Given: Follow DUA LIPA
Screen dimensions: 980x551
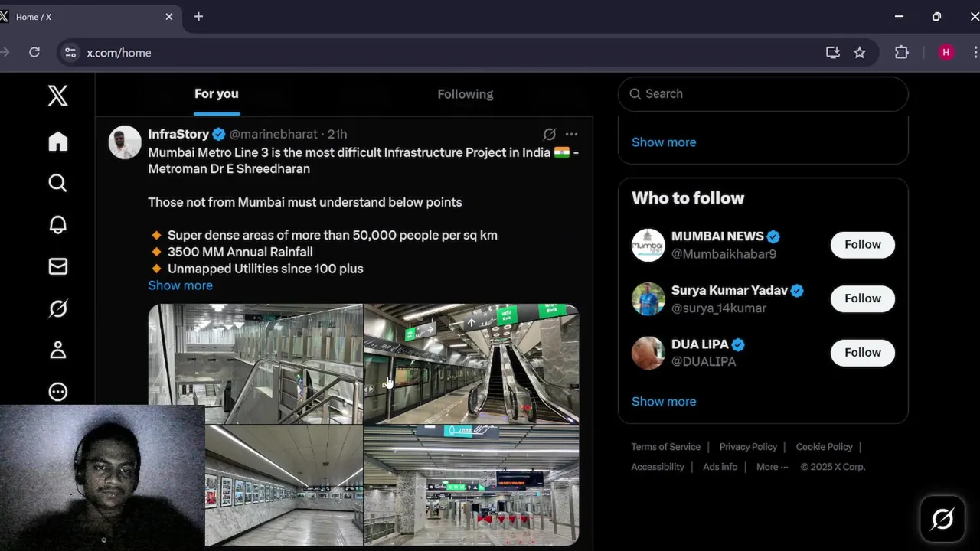Looking at the screenshot, I should click(863, 353).
